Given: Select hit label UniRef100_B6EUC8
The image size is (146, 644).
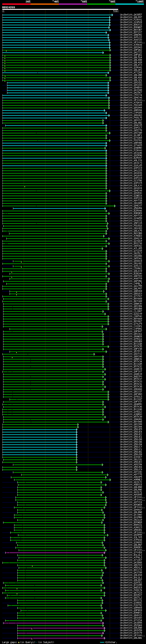Looking at the screenshot, I should (x=131, y=588).
